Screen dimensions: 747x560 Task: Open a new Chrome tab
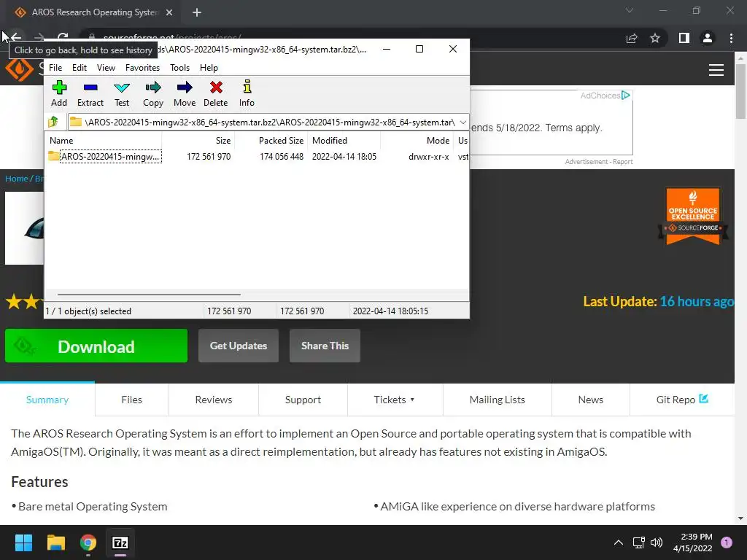(x=197, y=12)
